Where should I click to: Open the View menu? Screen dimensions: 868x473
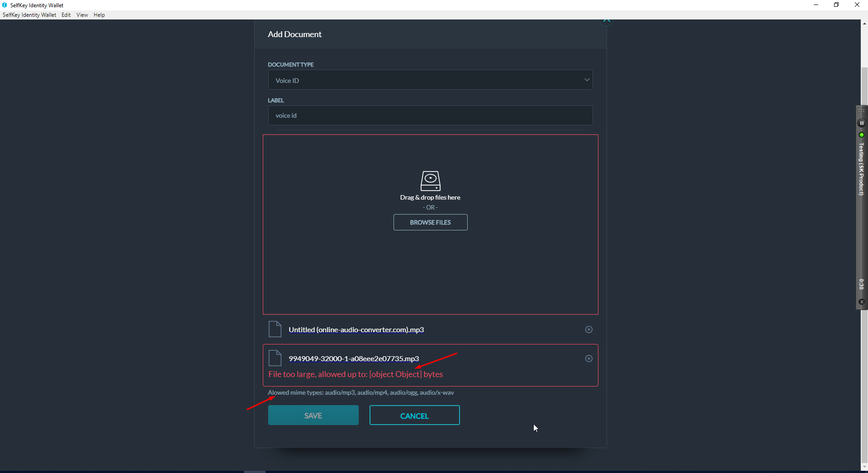(82, 15)
